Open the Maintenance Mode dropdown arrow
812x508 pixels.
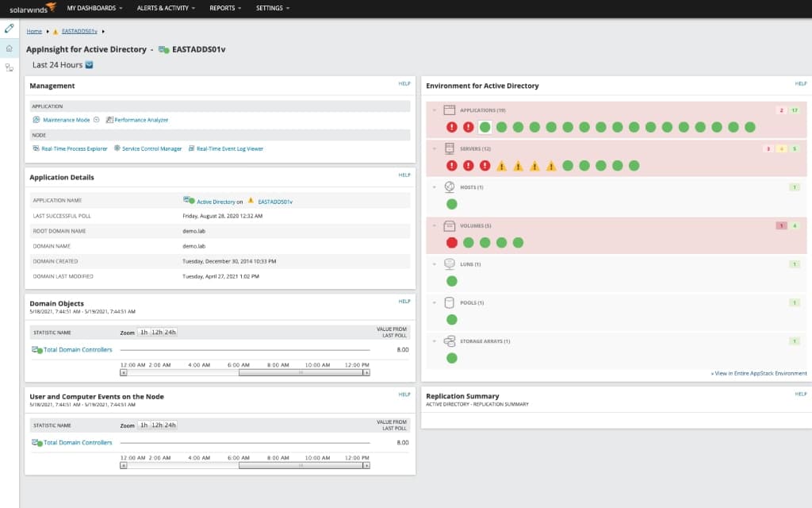(96, 119)
